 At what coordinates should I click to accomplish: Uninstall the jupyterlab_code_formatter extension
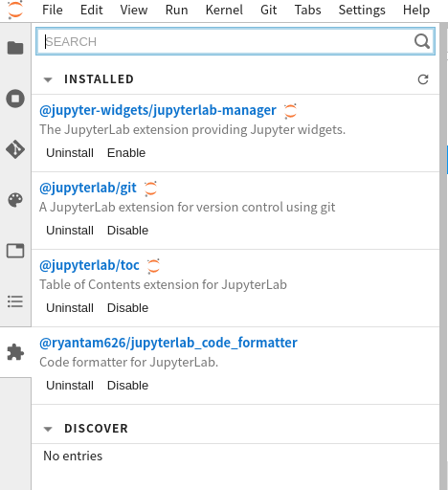pyautogui.click(x=70, y=386)
